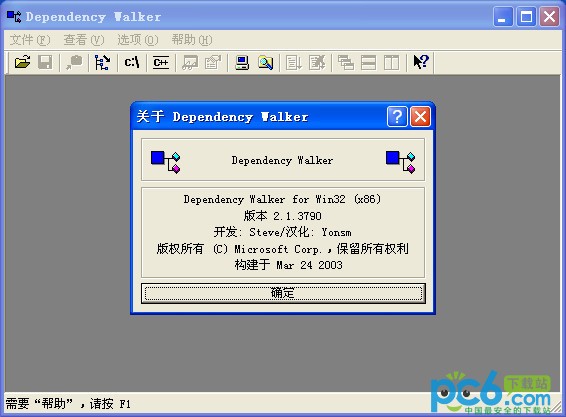Image resolution: width=566 pixels, height=417 pixels.
Task: Toggle full paths c:\ icon
Action: 132,62
